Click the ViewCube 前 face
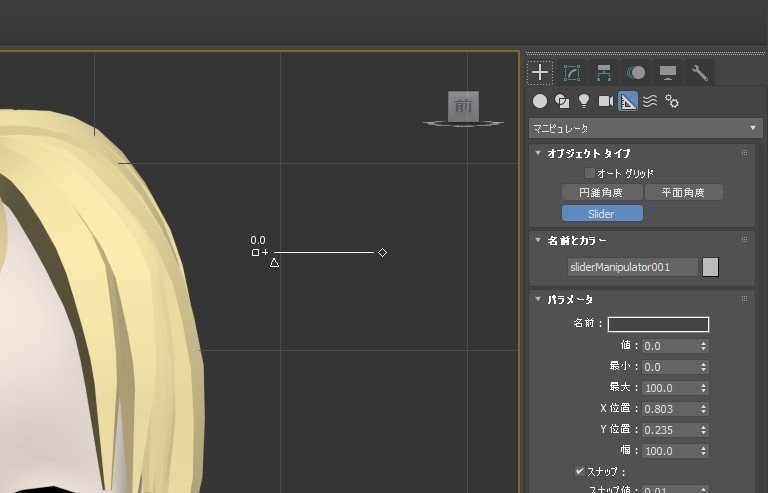This screenshot has height=493, width=768. pyautogui.click(x=463, y=106)
